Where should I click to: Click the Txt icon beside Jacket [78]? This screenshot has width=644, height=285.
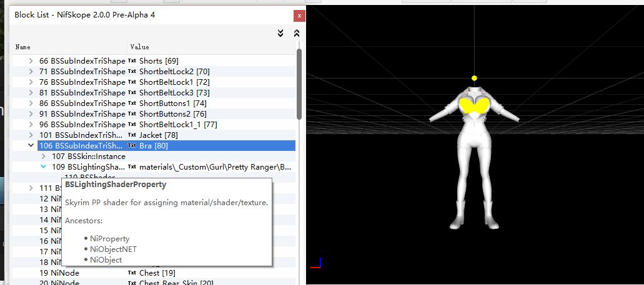132,135
